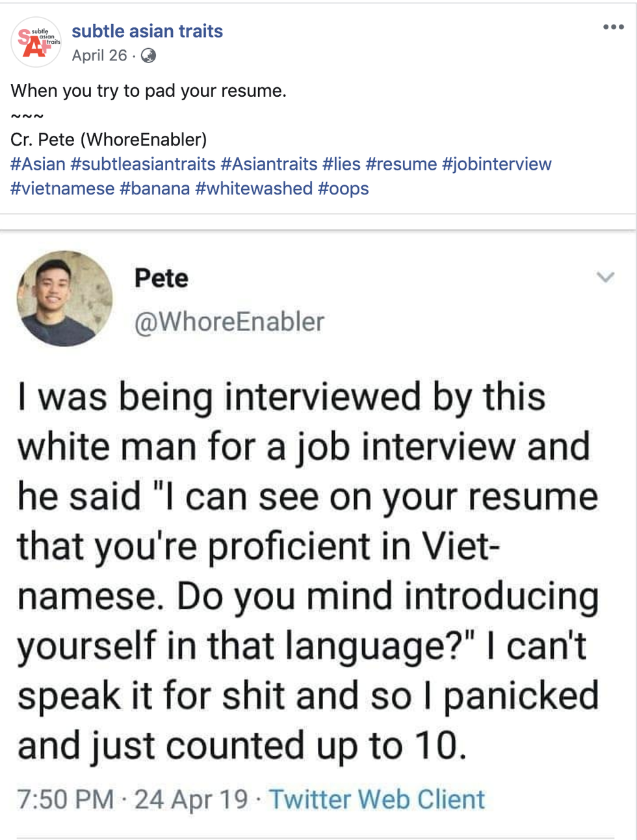
Task: Click the Twitter Web Client link
Action: 377,799
